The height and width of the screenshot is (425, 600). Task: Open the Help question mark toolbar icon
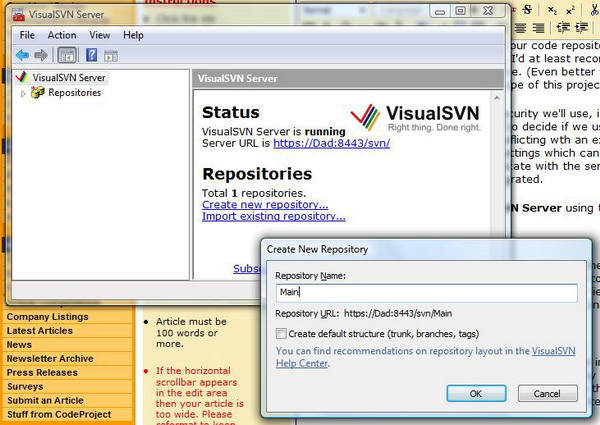click(91, 55)
